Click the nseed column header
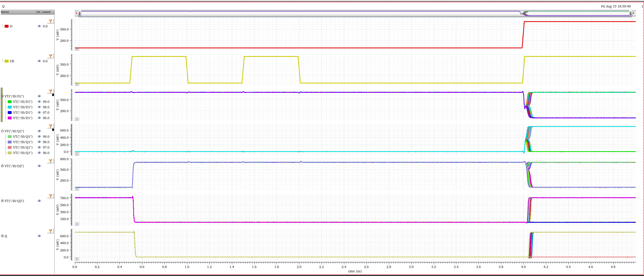 (48, 12)
